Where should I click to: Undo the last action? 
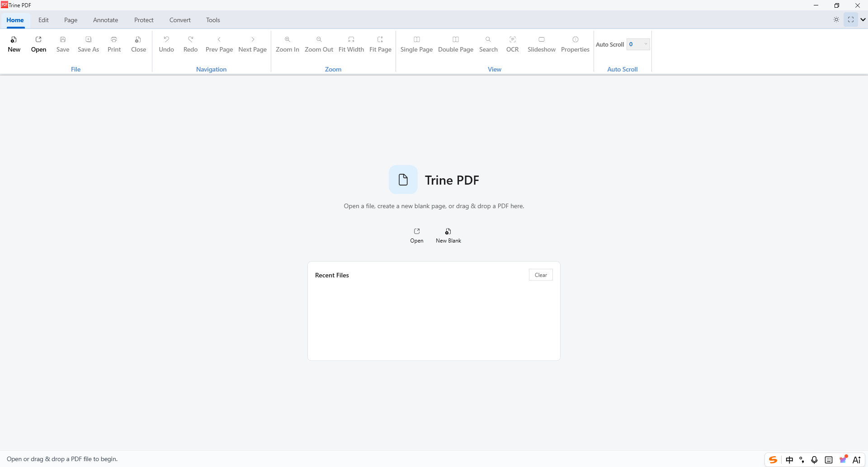(166, 44)
